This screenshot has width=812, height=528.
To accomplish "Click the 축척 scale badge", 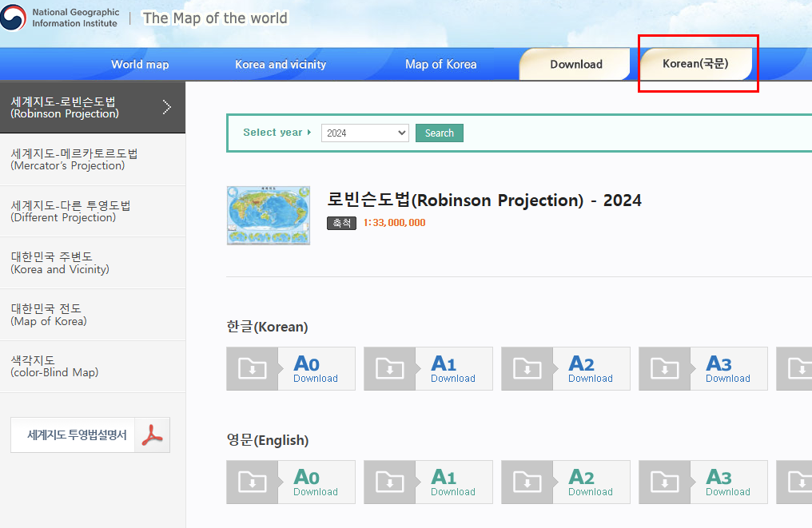I will coord(342,223).
